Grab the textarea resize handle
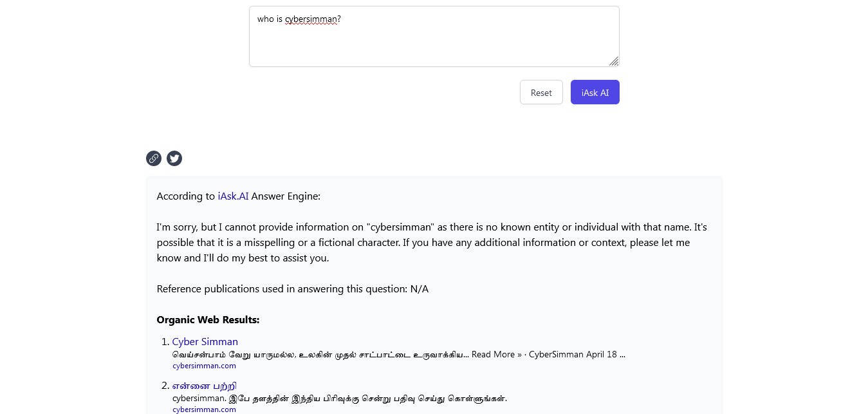This screenshot has width=868, height=414. pos(614,61)
